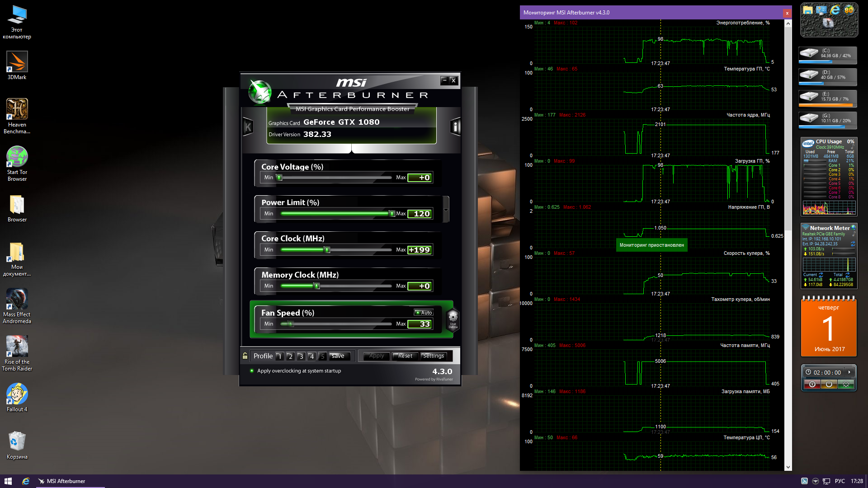Click the fan User Define gear icon
The image size is (868, 488).
pos(453,318)
